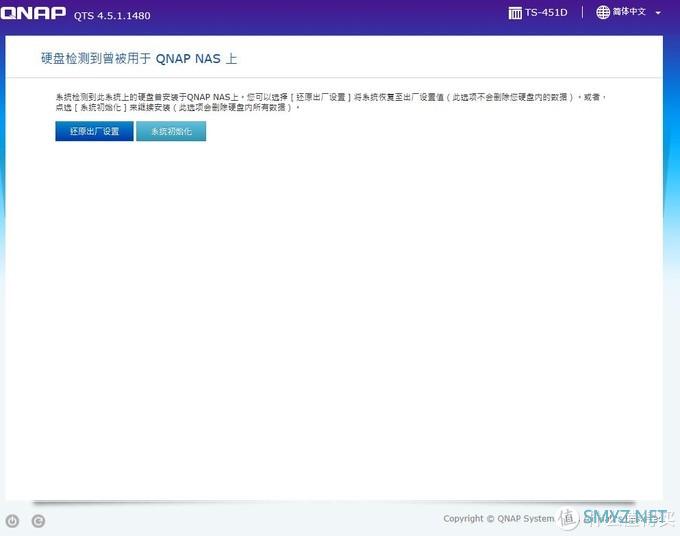This screenshot has width=680, height=536.
Task: Click the QNAP logo
Action: pyautogui.click(x=33, y=13)
